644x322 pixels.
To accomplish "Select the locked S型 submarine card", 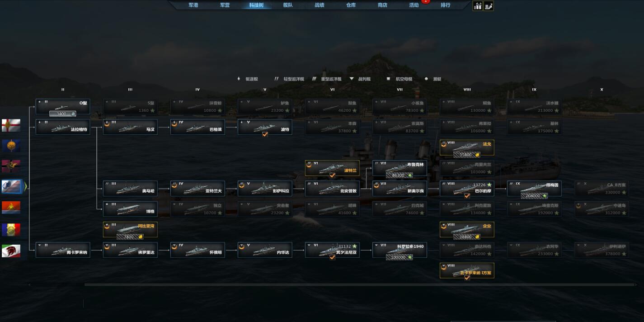I will coord(130,106).
